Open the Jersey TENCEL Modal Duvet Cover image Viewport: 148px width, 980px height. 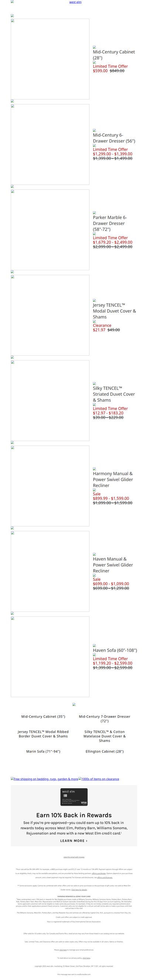tap(50, 315)
